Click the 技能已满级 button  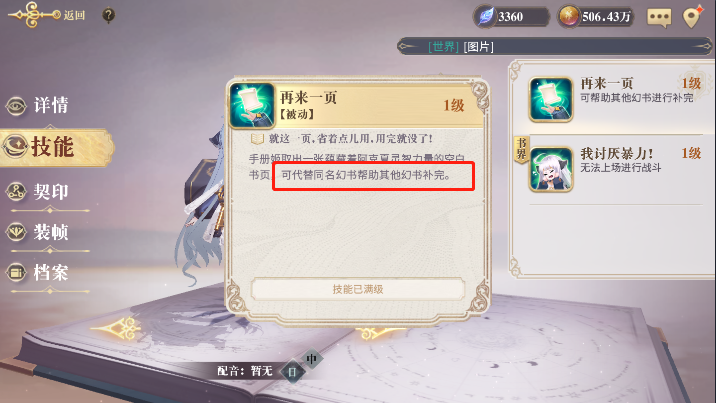coord(358,289)
